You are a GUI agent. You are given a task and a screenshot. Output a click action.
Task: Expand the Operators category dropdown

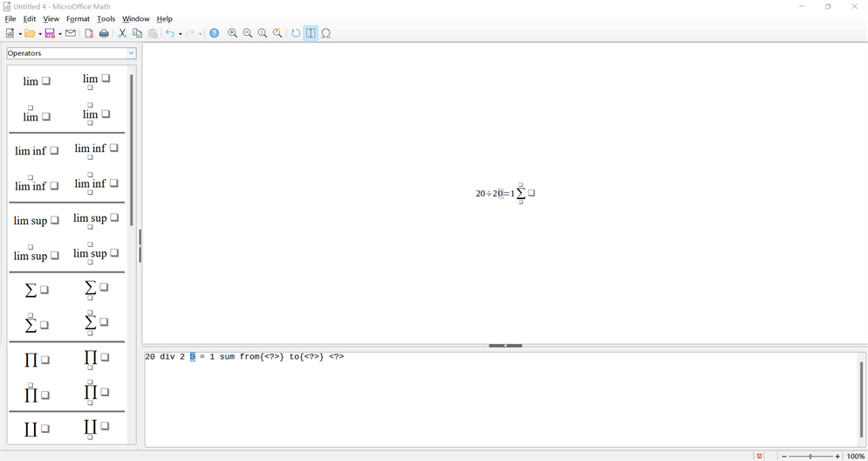click(132, 53)
